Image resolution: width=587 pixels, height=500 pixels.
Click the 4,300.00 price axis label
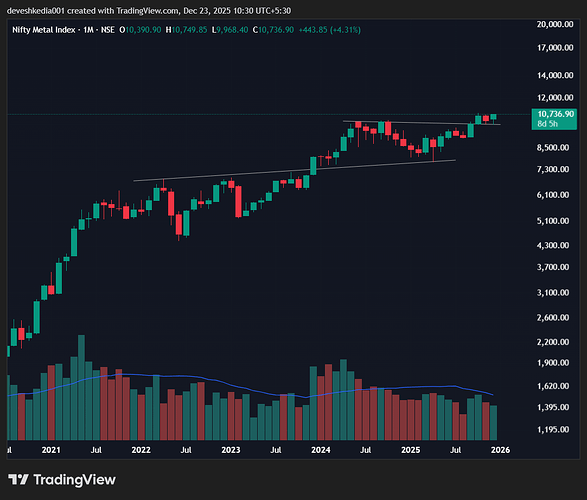[553, 245]
